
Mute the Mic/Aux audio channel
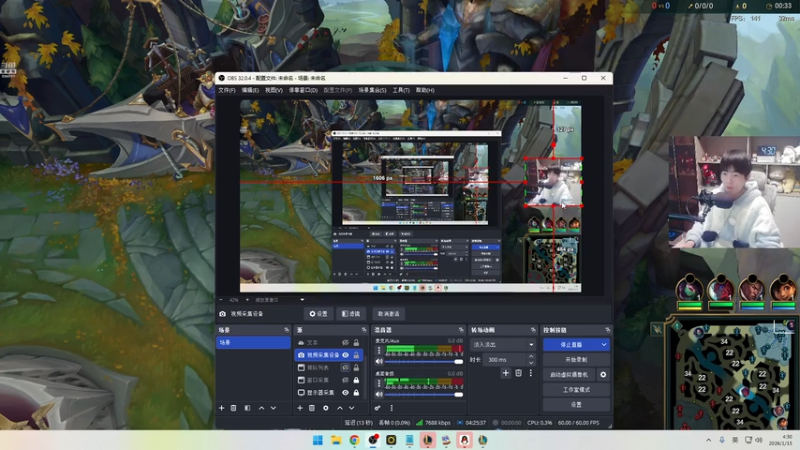tap(379, 361)
